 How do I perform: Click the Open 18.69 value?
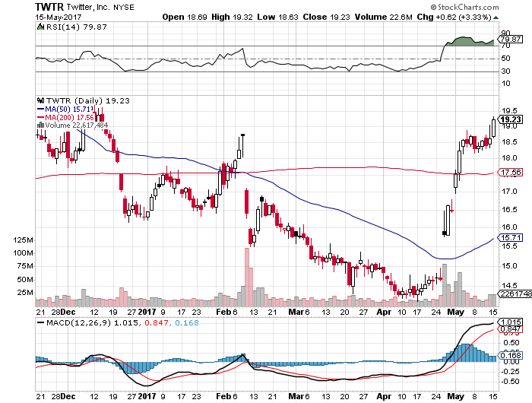pyautogui.click(x=184, y=17)
